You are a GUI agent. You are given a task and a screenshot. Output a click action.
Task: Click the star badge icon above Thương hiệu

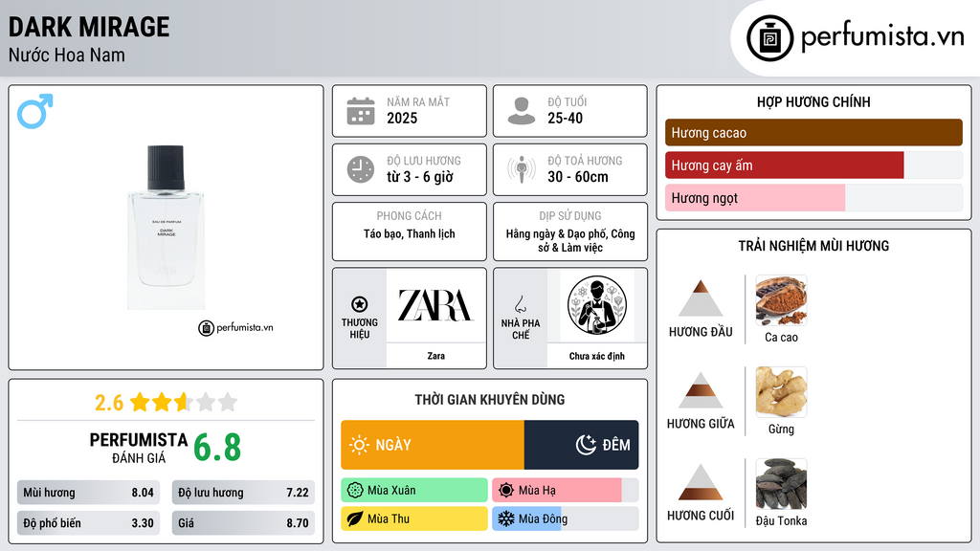pos(360,304)
